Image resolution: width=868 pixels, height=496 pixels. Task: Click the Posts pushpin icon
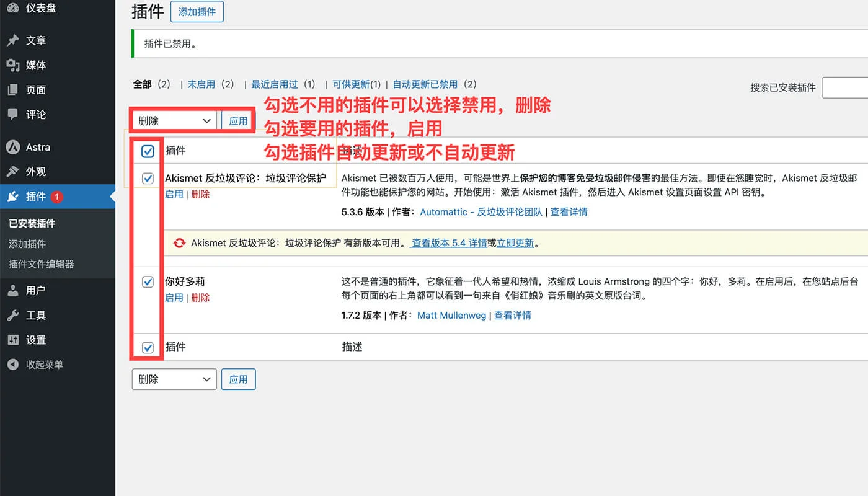pos(12,40)
